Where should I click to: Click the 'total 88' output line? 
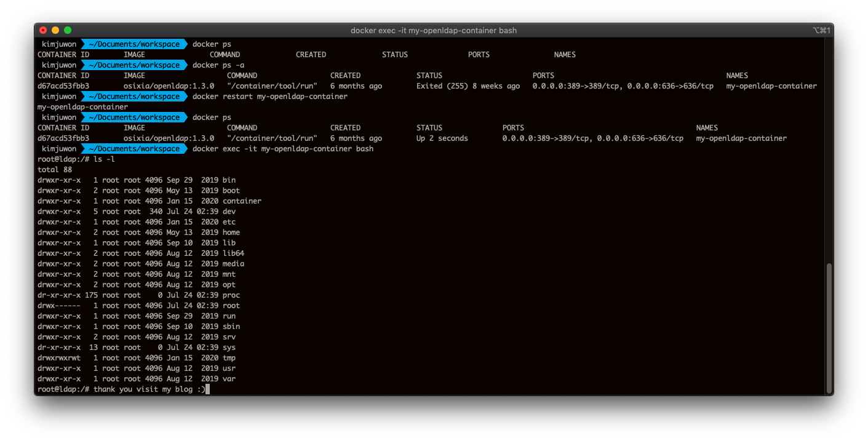(55, 170)
